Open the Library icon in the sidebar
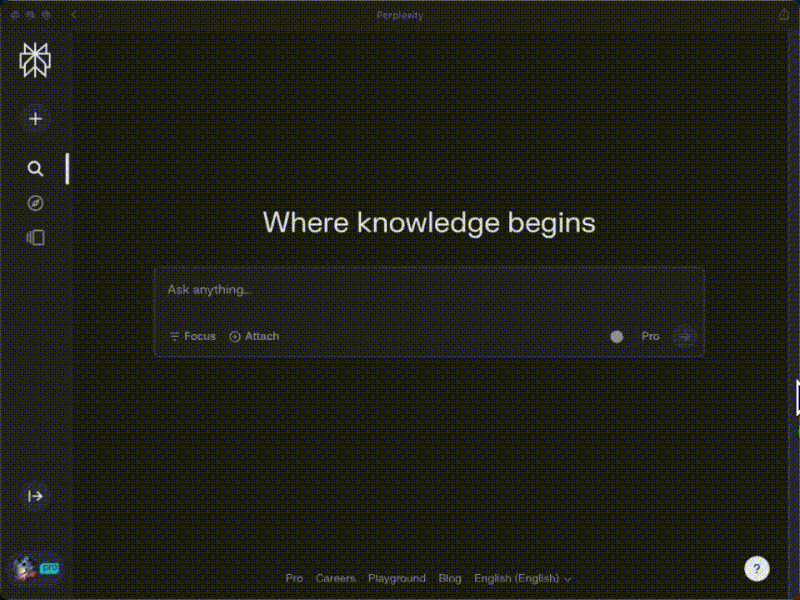 click(x=35, y=238)
